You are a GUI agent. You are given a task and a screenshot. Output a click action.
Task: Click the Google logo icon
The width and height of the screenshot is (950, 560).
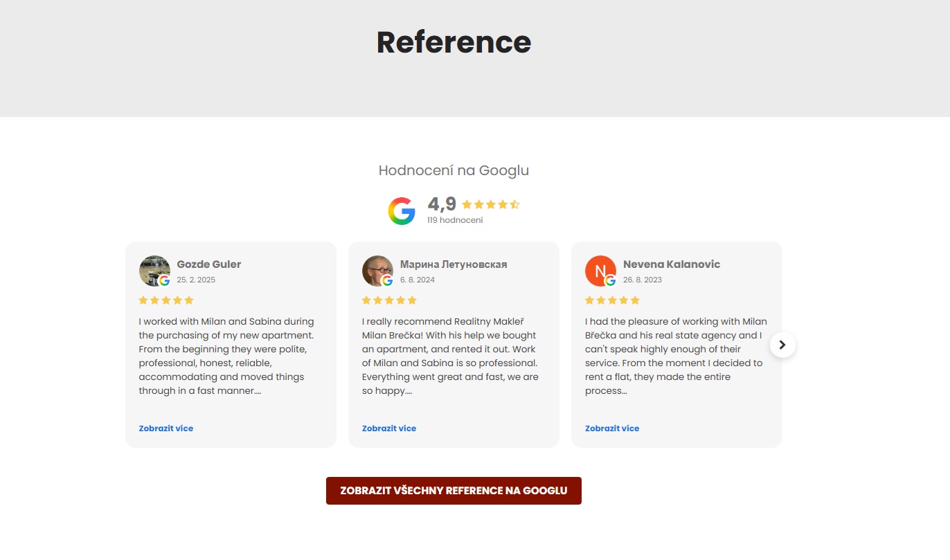pos(402,210)
